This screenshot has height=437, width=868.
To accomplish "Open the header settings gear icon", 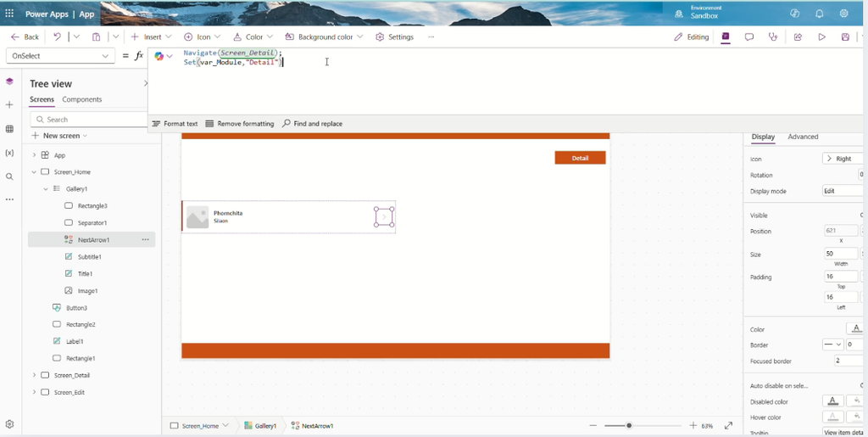I will point(843,14).
